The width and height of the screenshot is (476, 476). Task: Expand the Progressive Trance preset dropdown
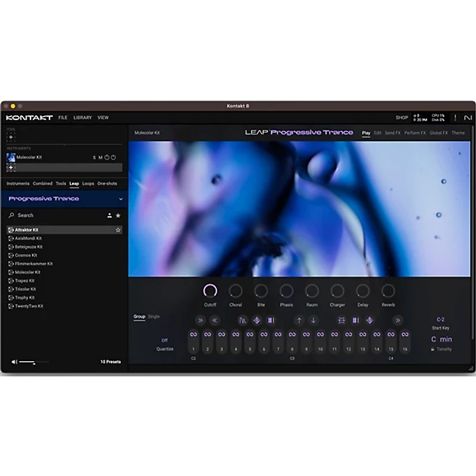coord(121,198)
